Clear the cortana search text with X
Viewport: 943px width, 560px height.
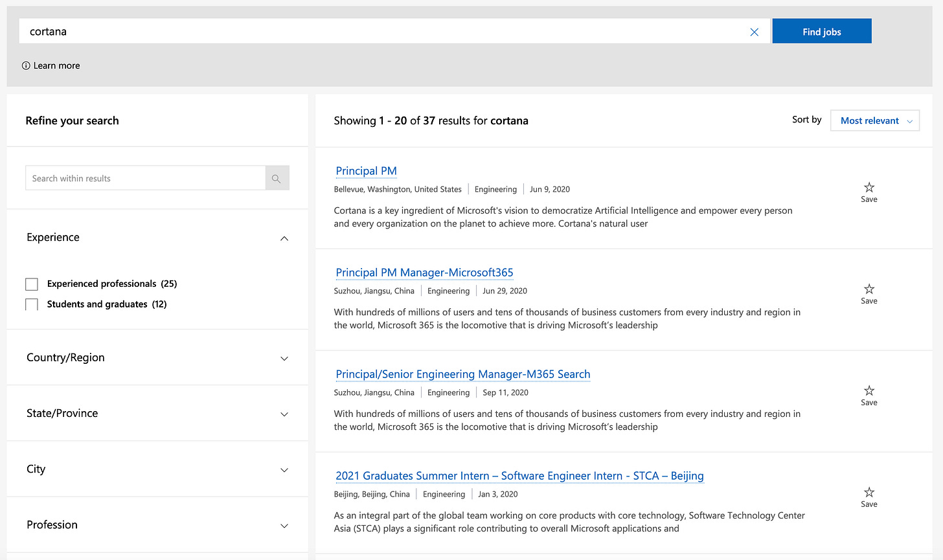pos(754,32)
